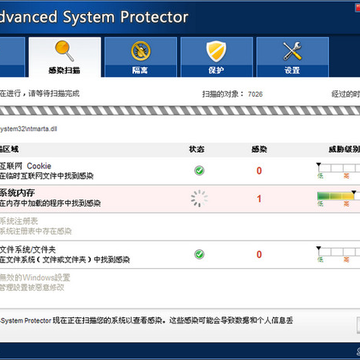Viewport: 360px width, 360px height.
Task: Click the Advanced System Protector title
Action: [x=94, y=17]
